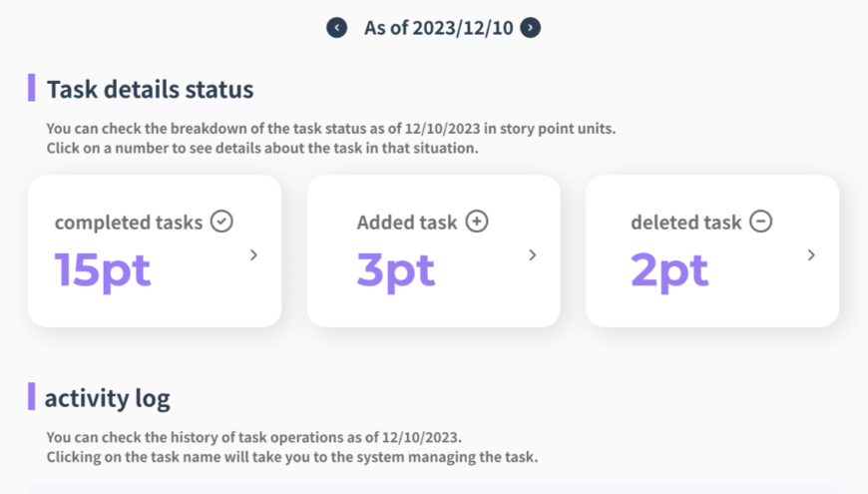Go to the next date
Screen dimensions: 868x494
(531, 28)
